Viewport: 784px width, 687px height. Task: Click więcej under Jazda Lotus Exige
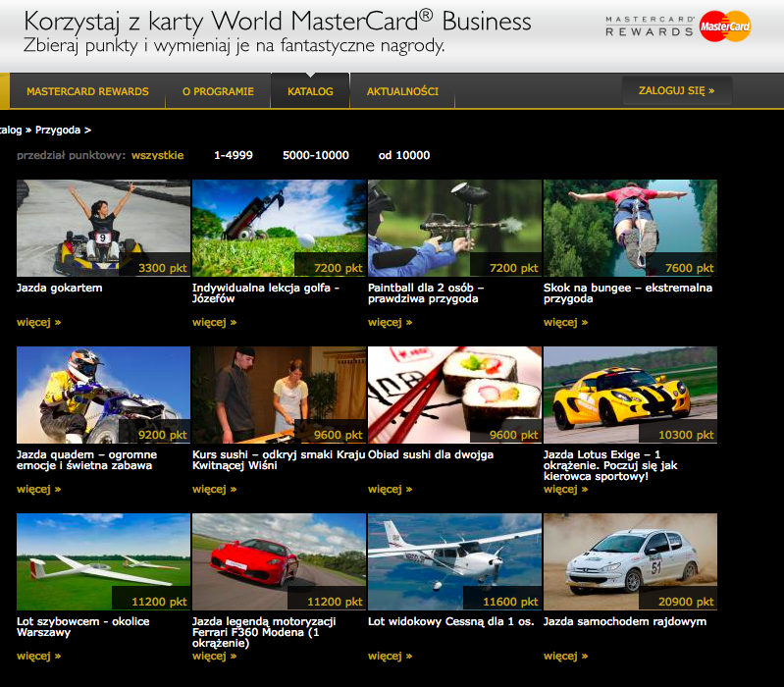coord(565,489)
